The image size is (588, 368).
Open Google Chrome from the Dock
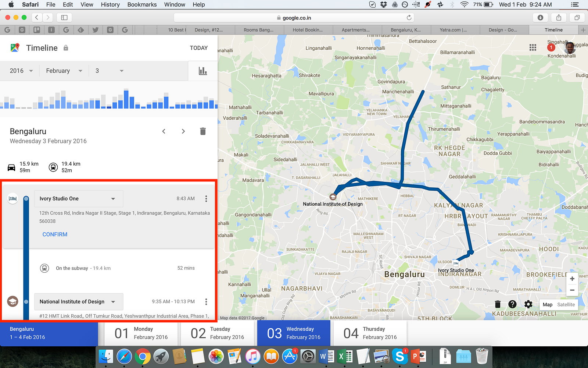143,356
